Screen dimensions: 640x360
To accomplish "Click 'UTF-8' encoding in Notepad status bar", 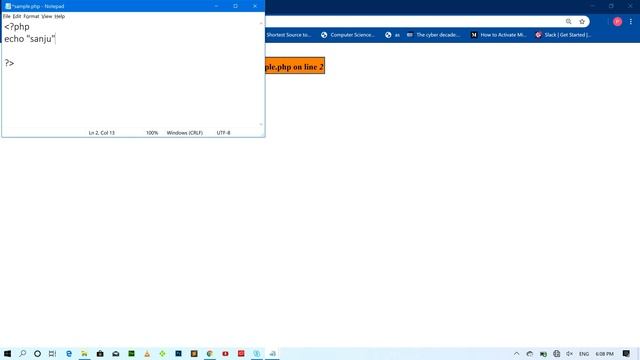I will click(223, 133).
